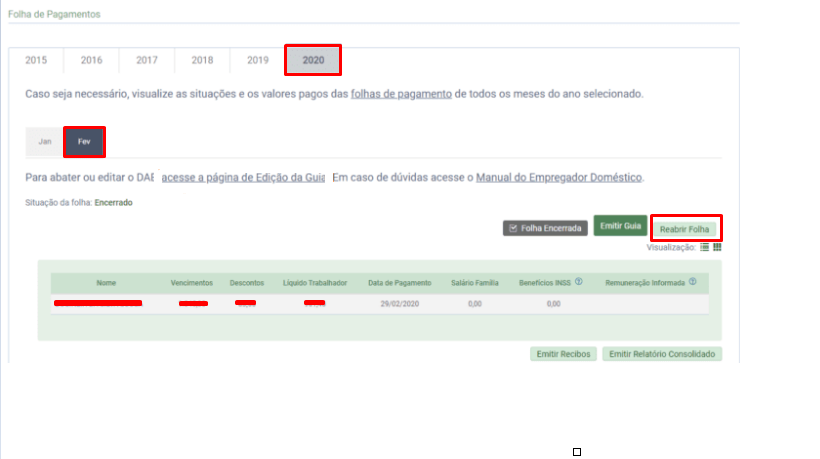
Task: Select the 2020 year tab
Action: [313, 60]
